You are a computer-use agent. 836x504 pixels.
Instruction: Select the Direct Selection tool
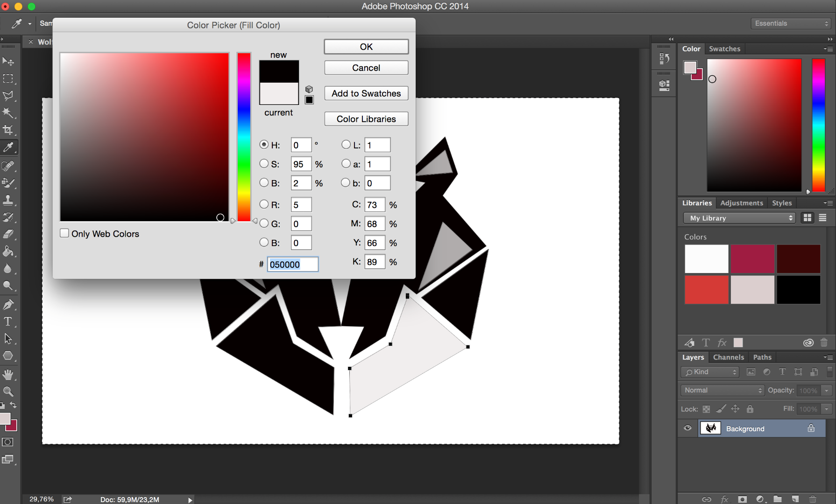8,339
